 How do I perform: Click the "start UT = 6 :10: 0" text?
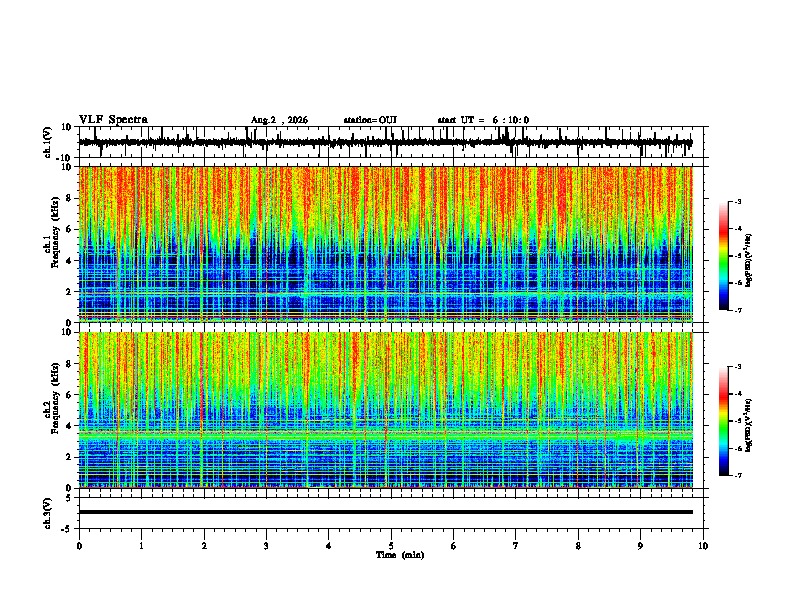483,120
